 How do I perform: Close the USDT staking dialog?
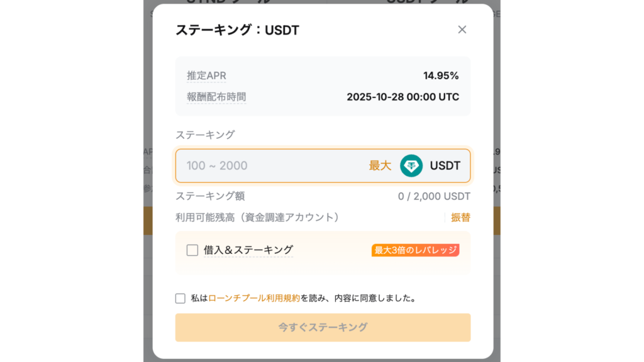point(462,30)
